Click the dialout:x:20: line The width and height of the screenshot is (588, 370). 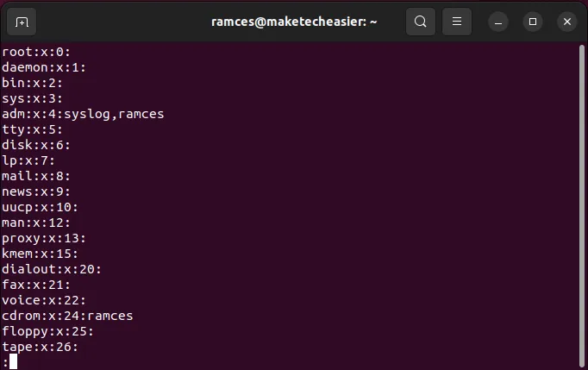coord(52,269)
